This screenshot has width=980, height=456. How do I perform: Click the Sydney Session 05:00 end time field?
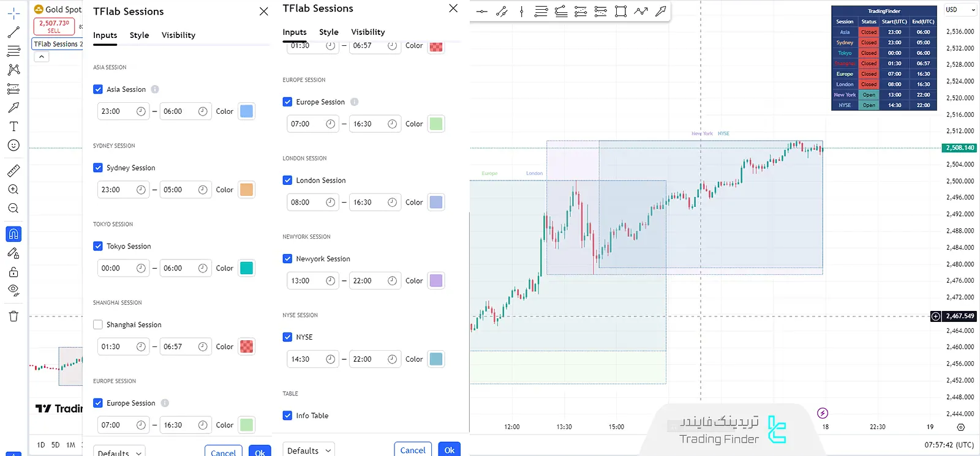pos(178,190)
